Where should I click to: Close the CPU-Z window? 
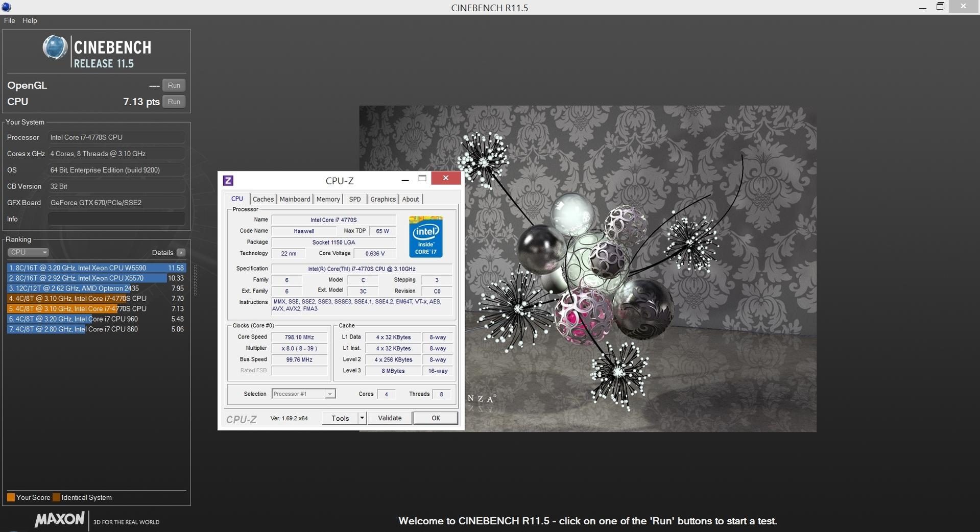pyautogui.click(x=446, y=178)
